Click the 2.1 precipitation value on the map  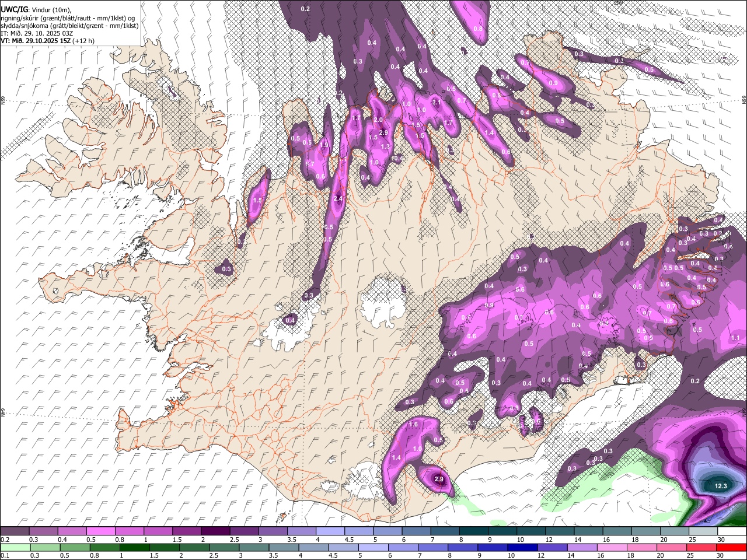pyautogui.click(x=436, y=102)
